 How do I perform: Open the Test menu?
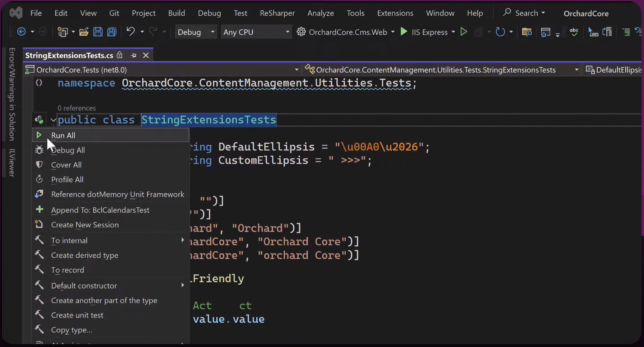(x=240, y=13)
